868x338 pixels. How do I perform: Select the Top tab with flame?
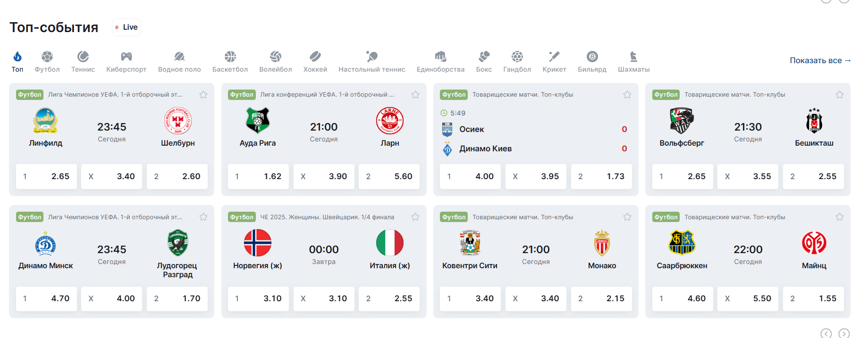tap(17, 62)
